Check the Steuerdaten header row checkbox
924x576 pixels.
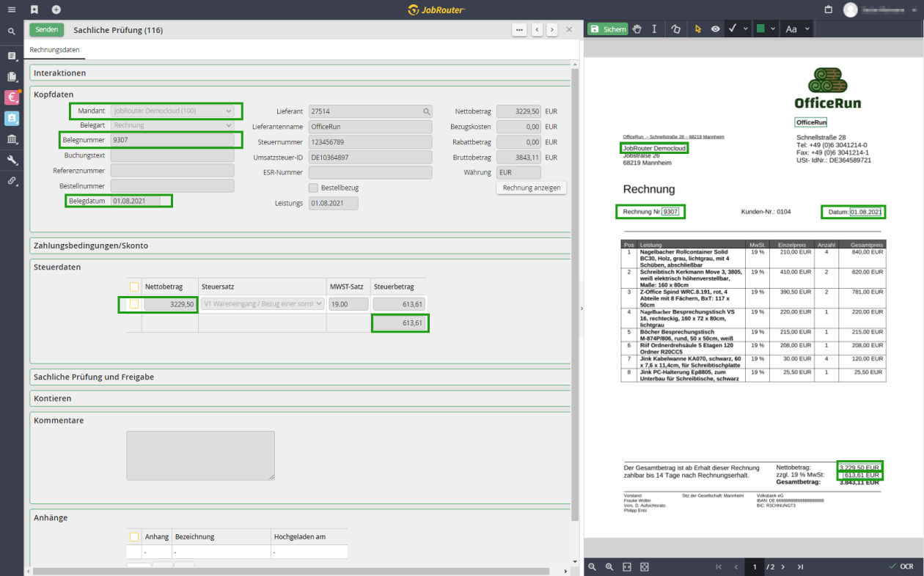134,287
